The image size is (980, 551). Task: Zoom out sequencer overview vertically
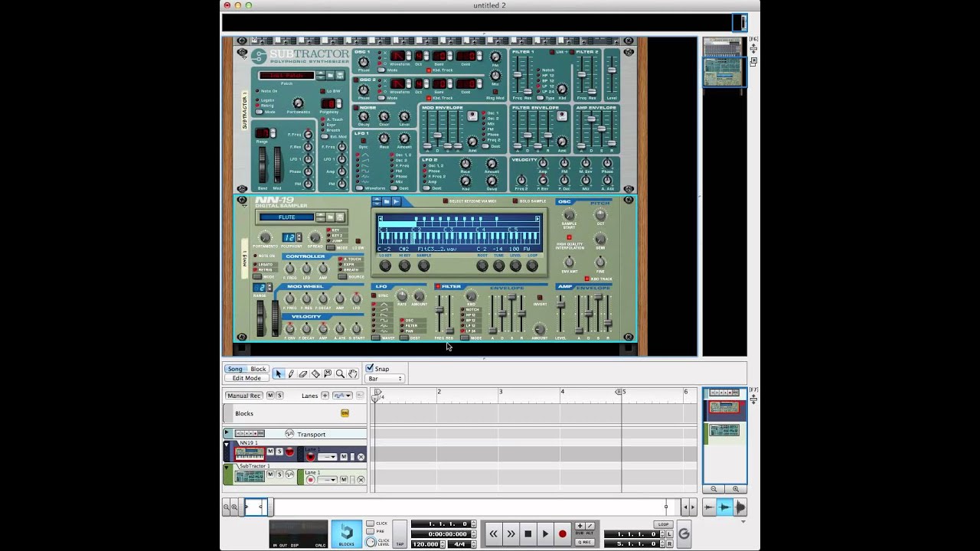pos(714,489)
